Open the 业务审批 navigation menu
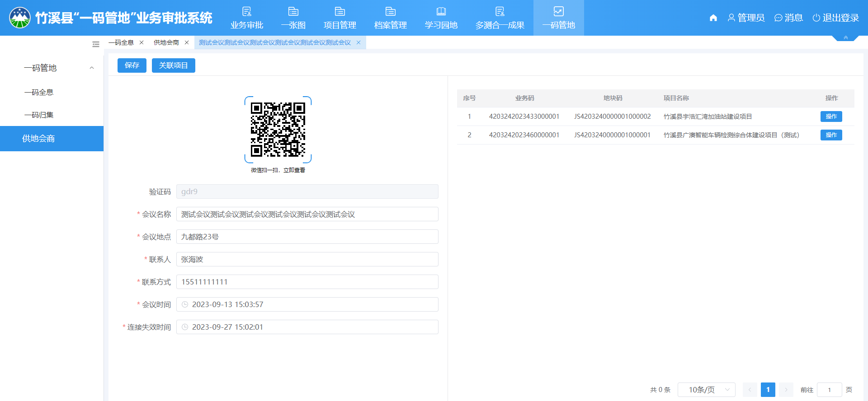 pyautogui.click(x=246, y=18)
